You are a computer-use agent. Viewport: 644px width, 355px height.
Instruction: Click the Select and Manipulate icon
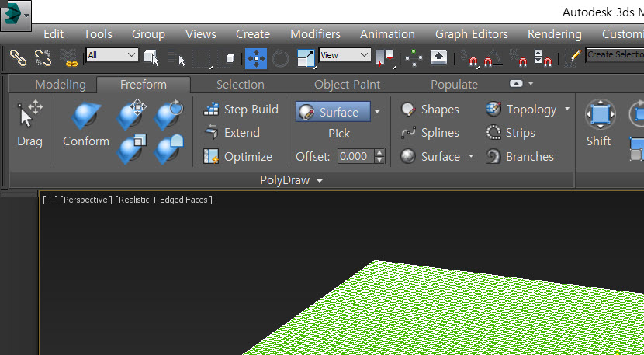pyautogui.click(x=414, y=58)
